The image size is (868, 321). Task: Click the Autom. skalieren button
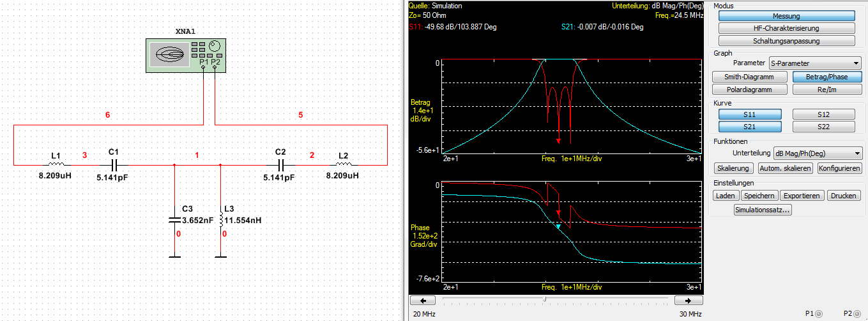click(785, 168)
